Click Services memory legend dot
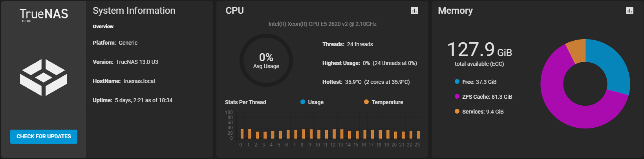The height and width of the screenshot is (159, 644). point(457,111)
